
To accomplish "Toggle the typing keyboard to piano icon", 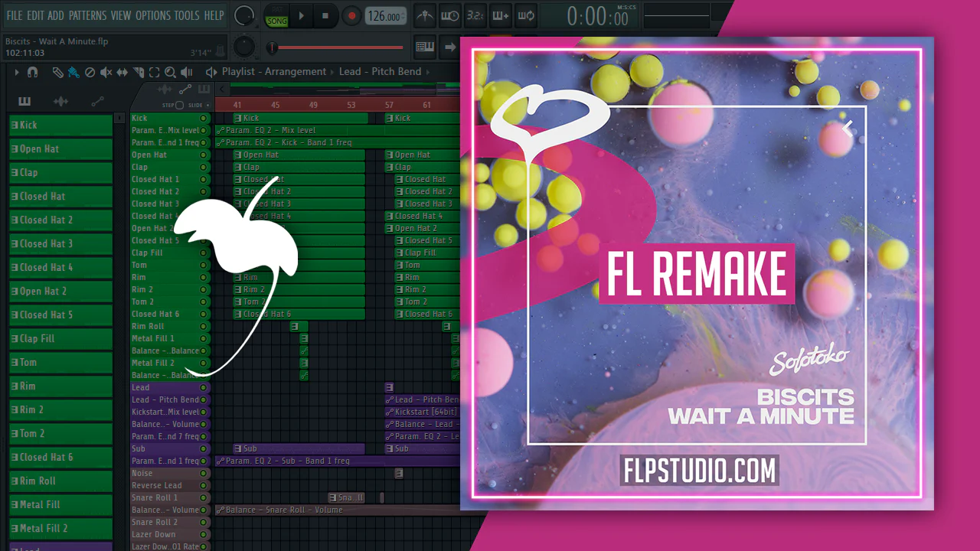I will [425, 47].
